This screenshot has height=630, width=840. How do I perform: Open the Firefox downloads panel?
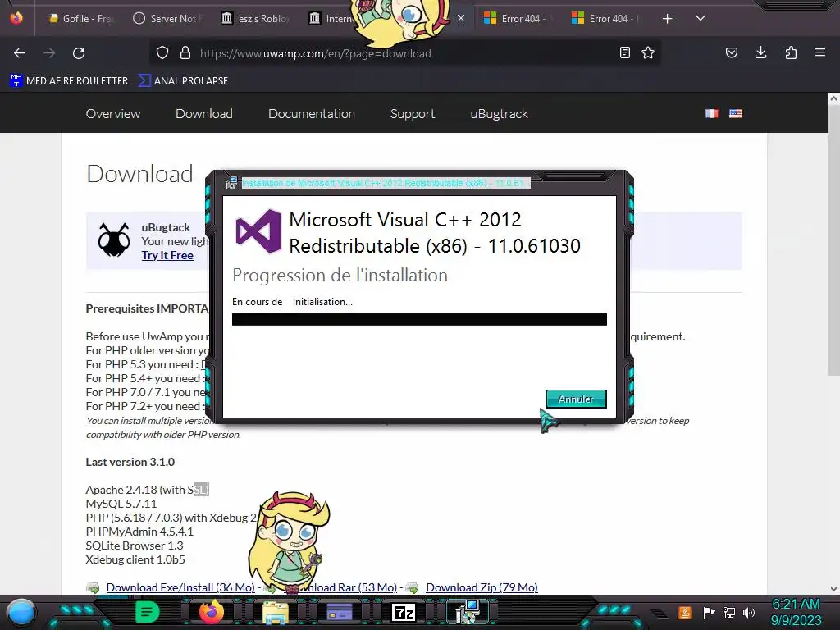[760, 53]
